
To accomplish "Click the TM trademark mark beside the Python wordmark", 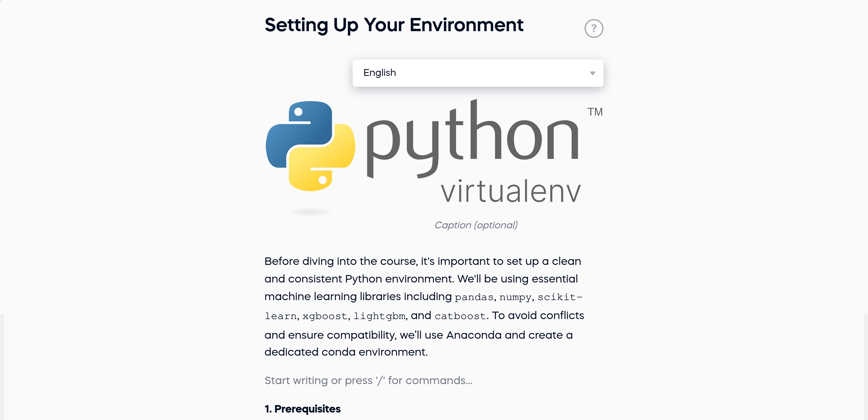I will [593, 112].
